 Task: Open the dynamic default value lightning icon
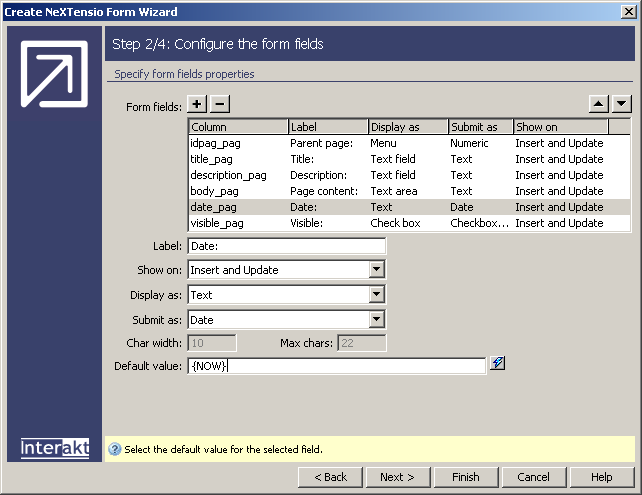[x=498, y=364]
